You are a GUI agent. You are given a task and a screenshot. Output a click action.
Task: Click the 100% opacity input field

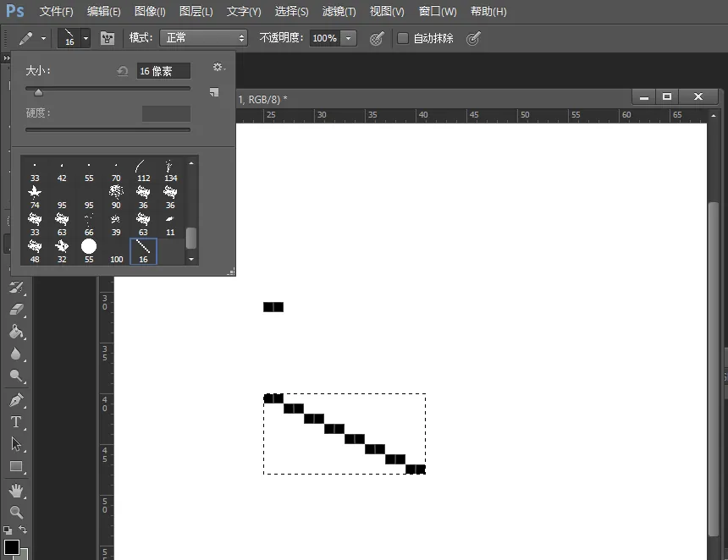(325, 38)
